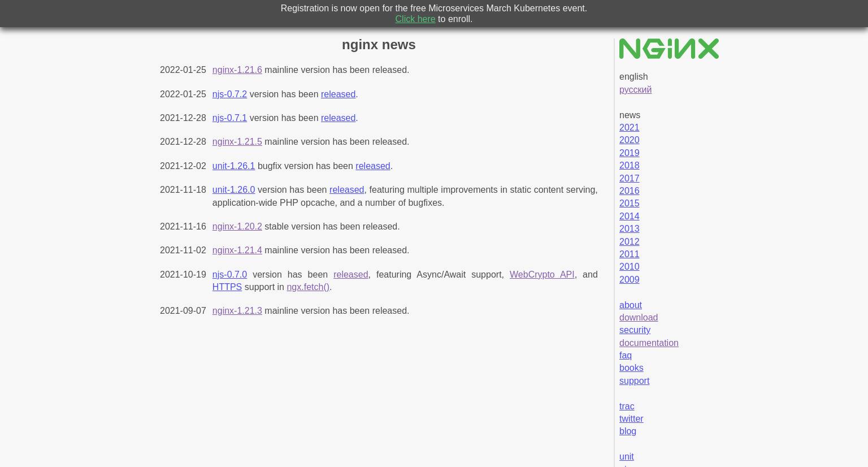
Task: Open 2014 news archive
Action: click(629, 216)
